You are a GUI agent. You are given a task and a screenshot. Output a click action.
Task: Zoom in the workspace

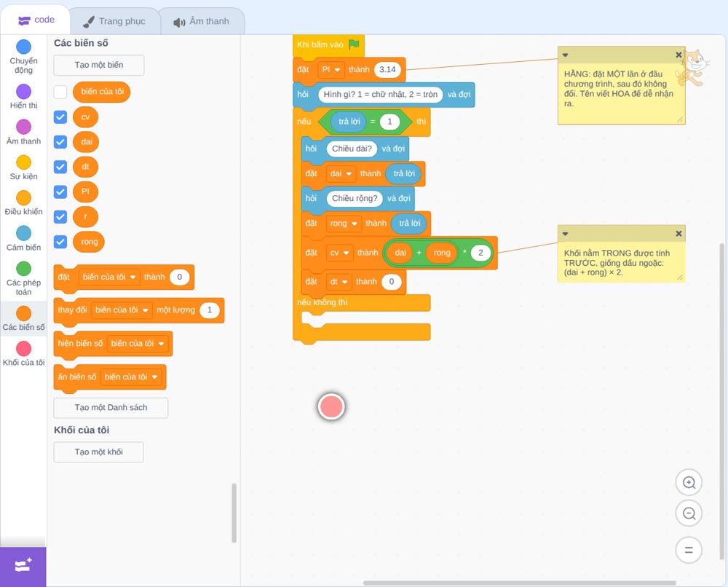(x=689, y=483)
